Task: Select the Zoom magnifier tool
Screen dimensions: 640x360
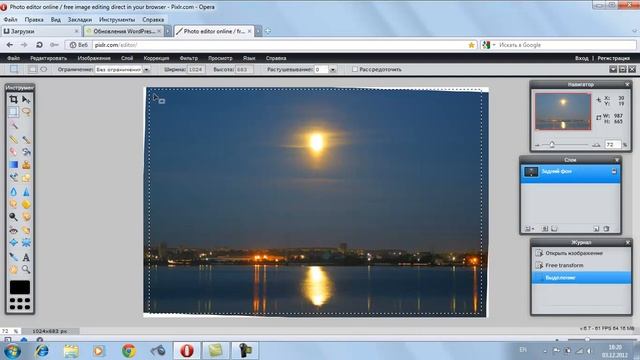Action: (x=26, y=269)
